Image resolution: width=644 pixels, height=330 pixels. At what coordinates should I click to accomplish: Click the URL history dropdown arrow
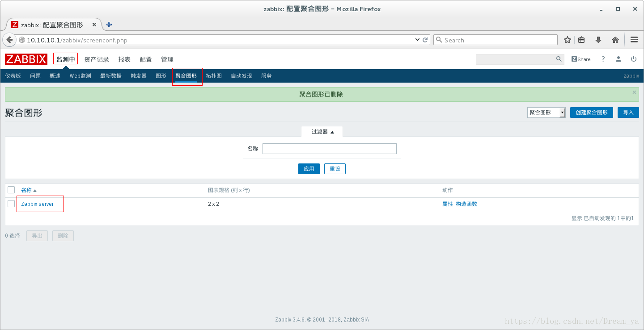pos(418,40)
